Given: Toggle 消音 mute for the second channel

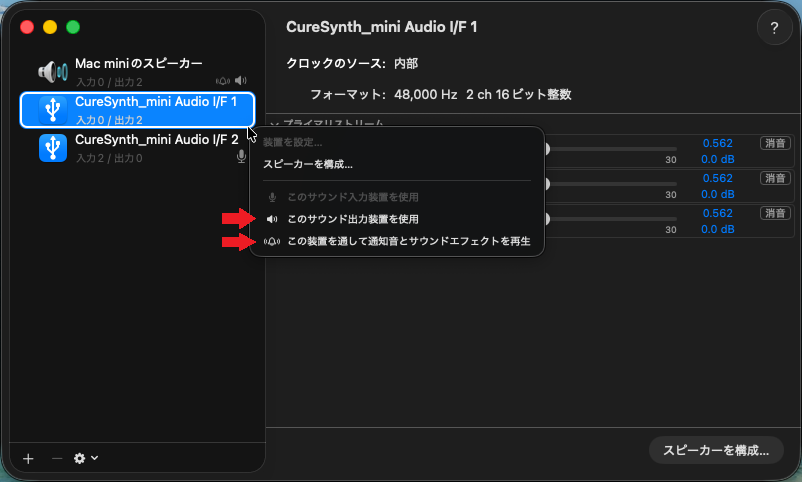Looking at the screenshot, I should tap(774, 178).
